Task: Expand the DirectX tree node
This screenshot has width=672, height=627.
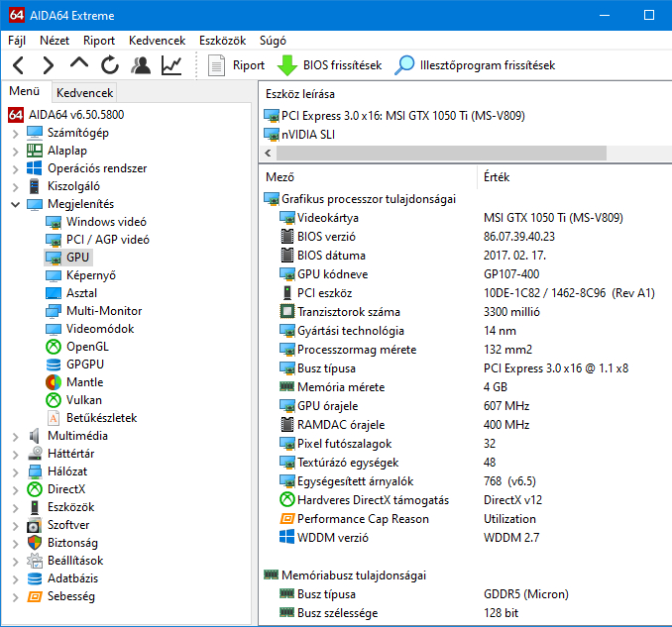Action: (x=16, y=490)
